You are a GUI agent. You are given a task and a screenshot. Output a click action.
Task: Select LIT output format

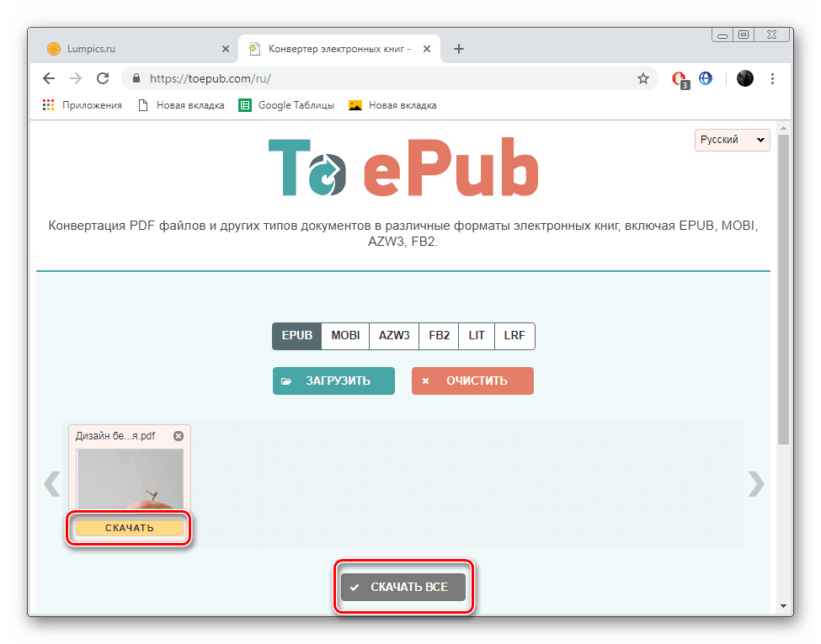point(477,336)
